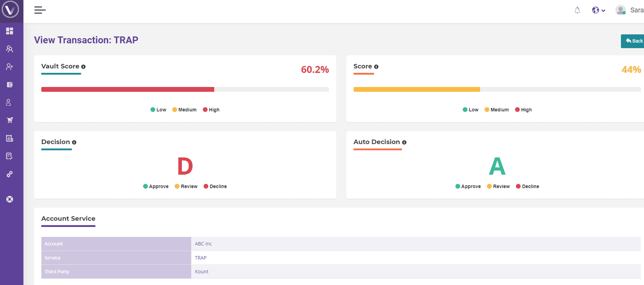
Task: Click the Auto Decision info icon
Action: point(404,142)
